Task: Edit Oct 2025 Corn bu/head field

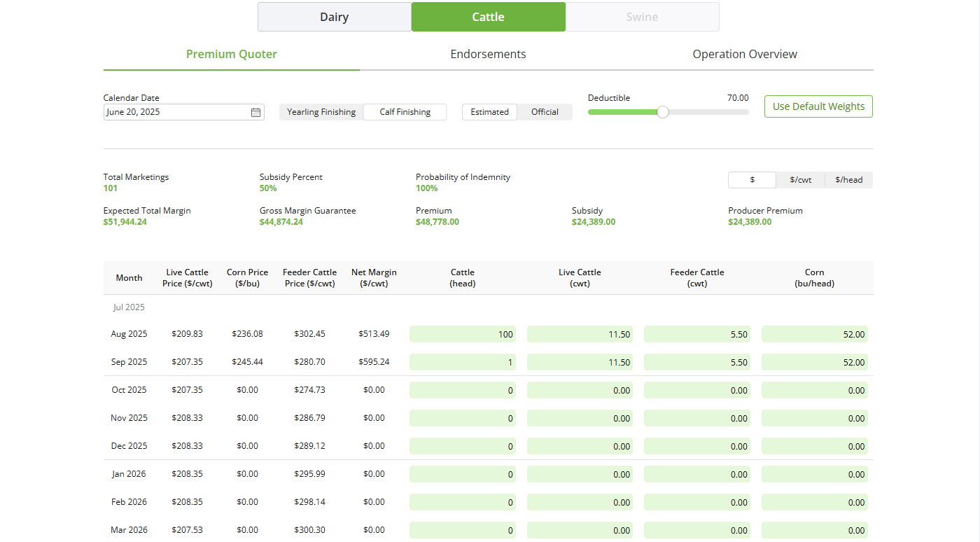Action: point(815,390)
